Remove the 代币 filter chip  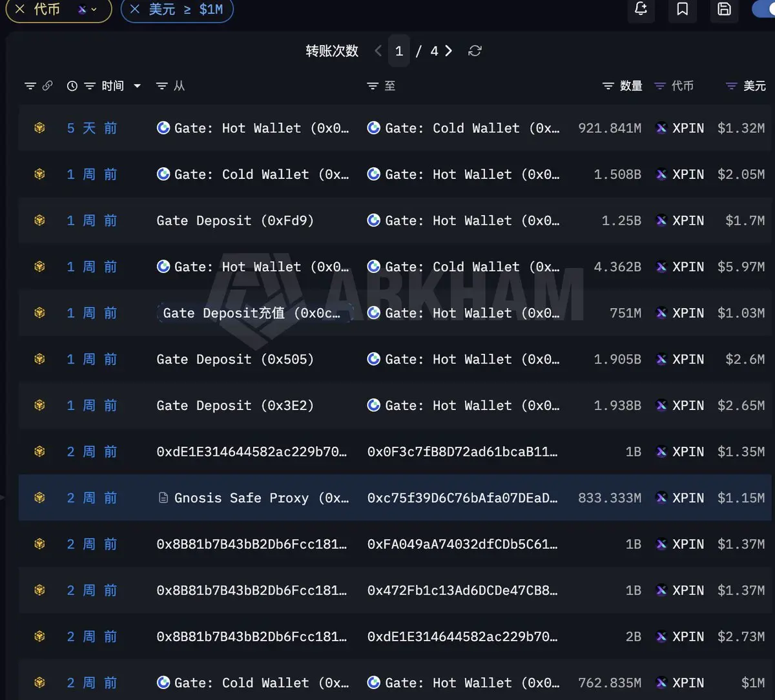tap(20, 9)
